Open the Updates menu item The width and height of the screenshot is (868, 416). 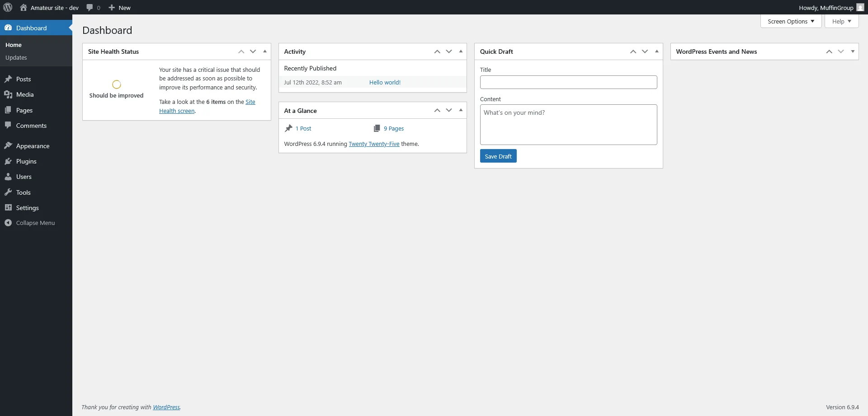[x=16, y=57]
